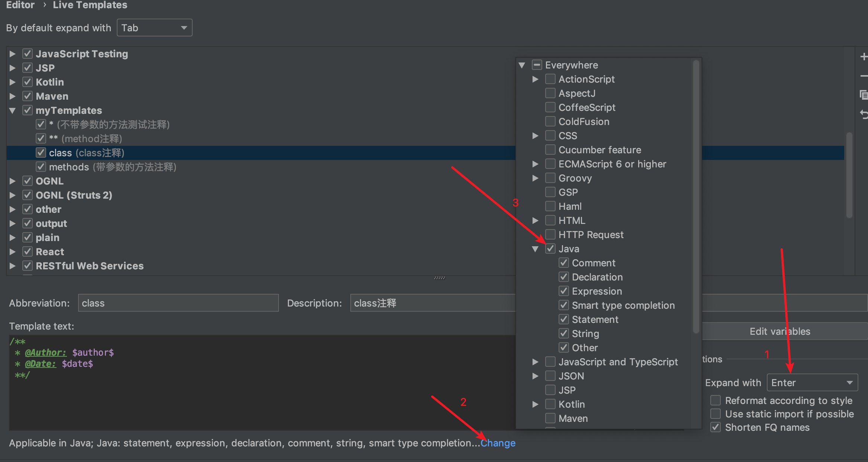The image size is (868, 462).
Task: Click the duplicate template icon
Action: [864, 95]
